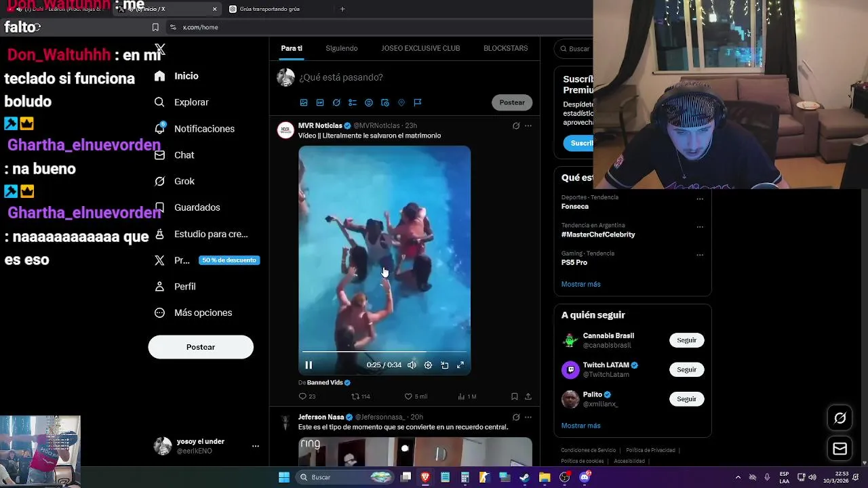Open the Fonseca trending topic

coord(574,207)
